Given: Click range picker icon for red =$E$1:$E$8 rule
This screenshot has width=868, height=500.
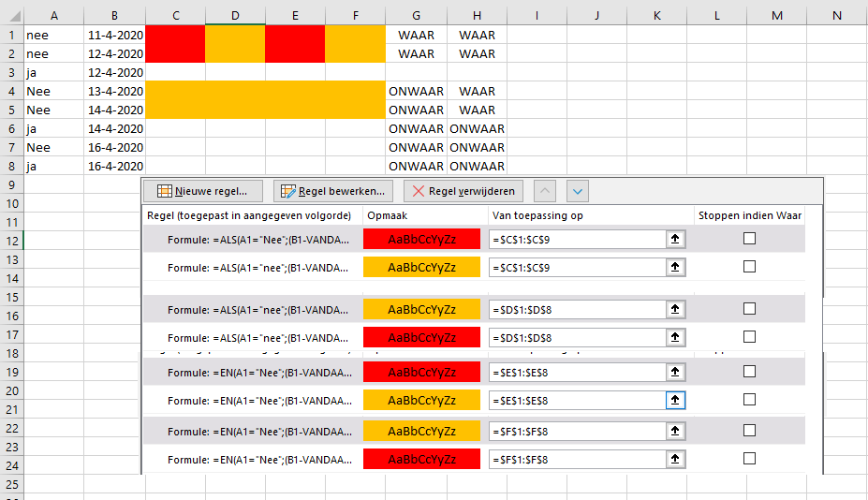Looking at the screenshot, I should click(675, 373).
